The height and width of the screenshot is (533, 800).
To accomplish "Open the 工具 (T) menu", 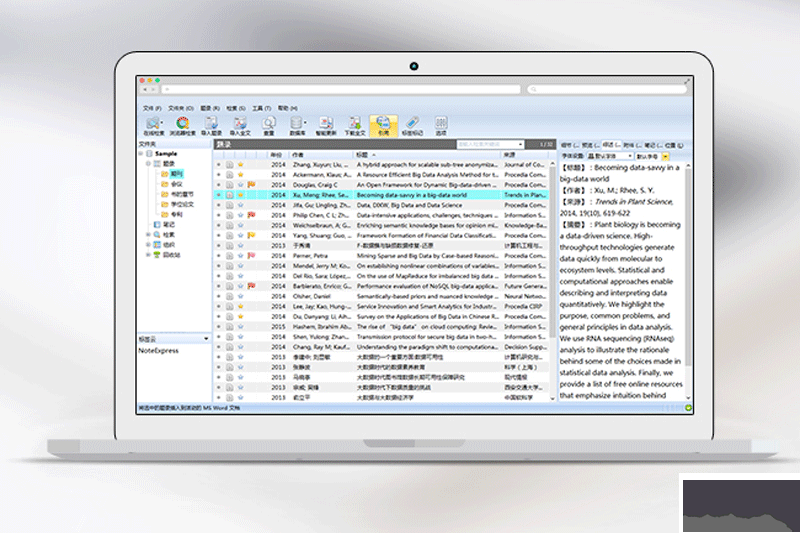I will [261, 108].
